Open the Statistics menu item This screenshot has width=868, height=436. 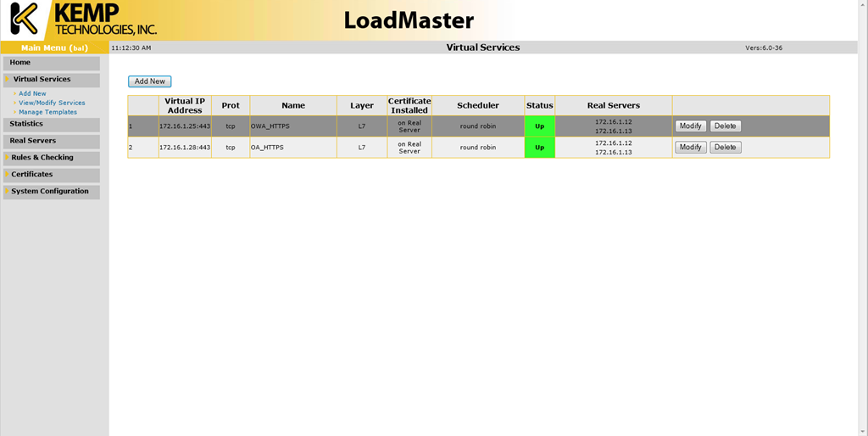tap(51, 124)
